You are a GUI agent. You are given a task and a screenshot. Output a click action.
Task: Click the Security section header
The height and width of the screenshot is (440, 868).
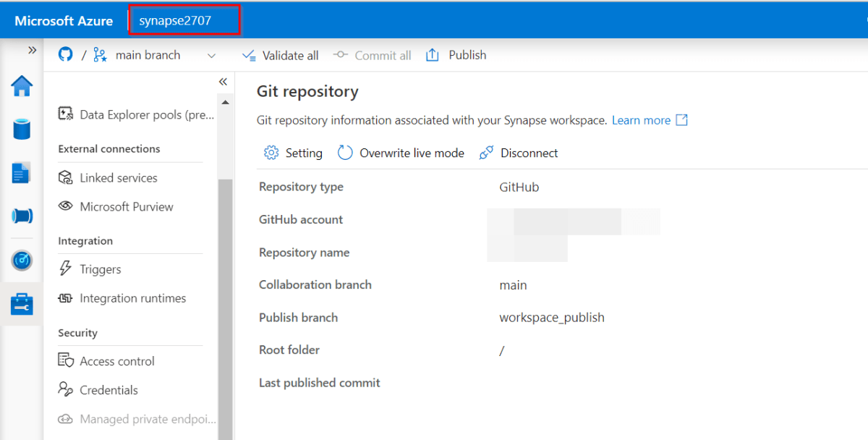point(77,333)
